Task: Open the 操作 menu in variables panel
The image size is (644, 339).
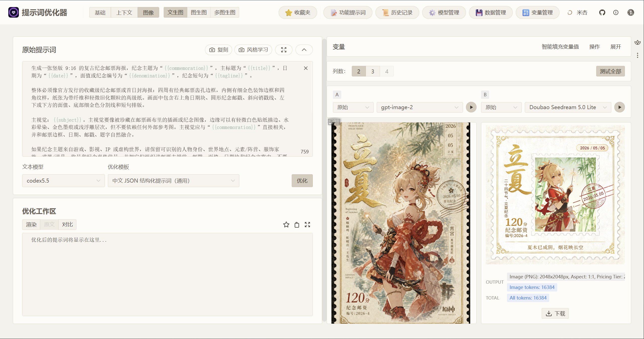Action: (594, 47)
